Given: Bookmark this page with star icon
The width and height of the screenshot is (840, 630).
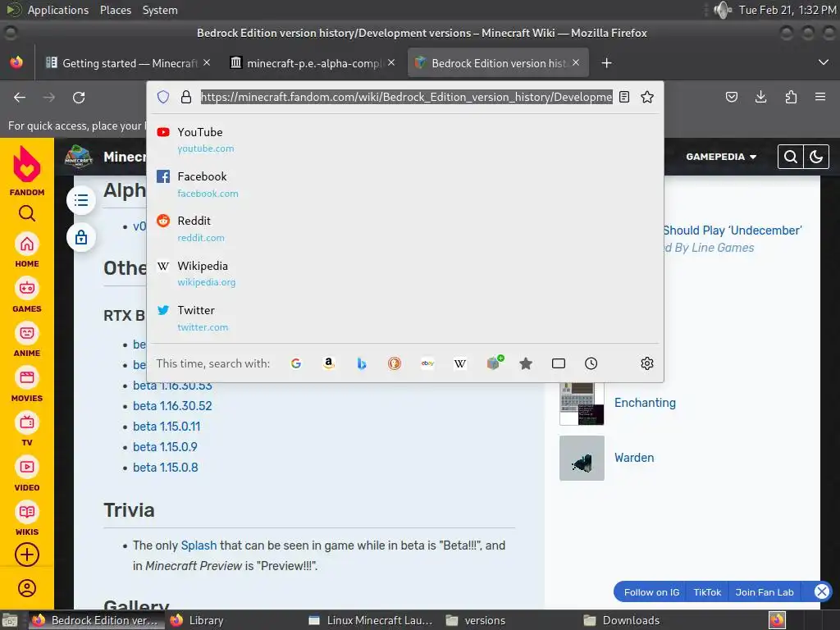Looking at the screenshot, I should pyautogui.click(x=647, y=97).
